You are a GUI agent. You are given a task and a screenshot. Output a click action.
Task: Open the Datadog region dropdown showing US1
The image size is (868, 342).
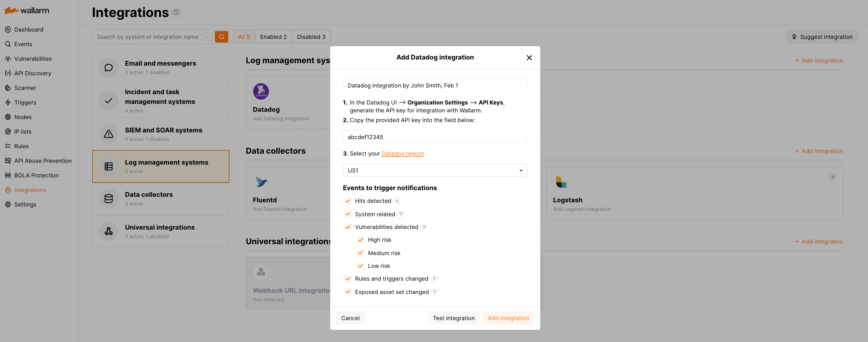click(435, 170)
